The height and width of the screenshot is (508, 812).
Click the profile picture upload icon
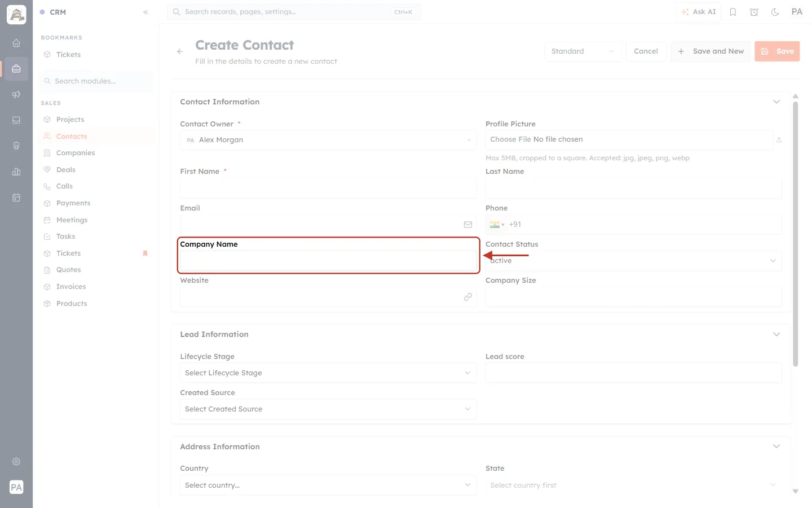tap(779, 140)
